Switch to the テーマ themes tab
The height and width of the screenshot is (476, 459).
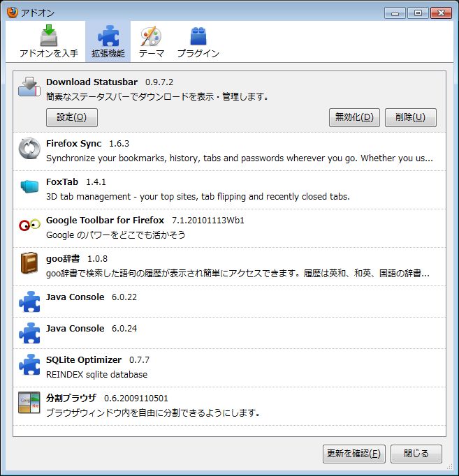[x=152, y=42]
